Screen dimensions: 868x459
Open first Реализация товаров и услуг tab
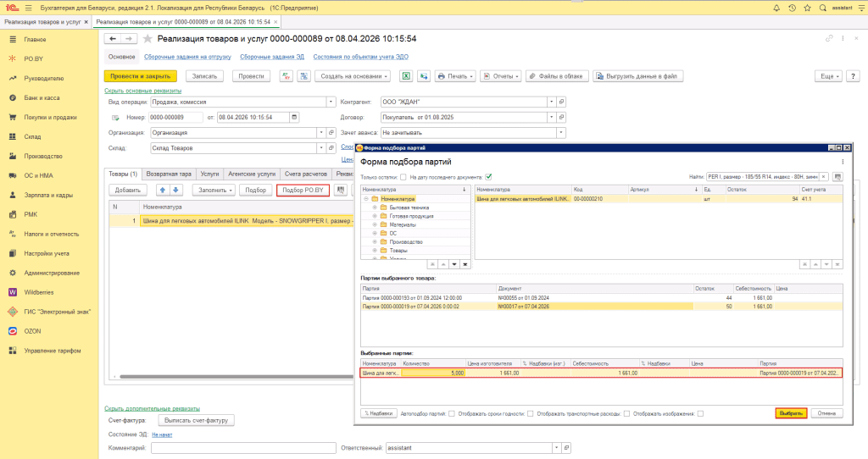[x=42, y=22]
